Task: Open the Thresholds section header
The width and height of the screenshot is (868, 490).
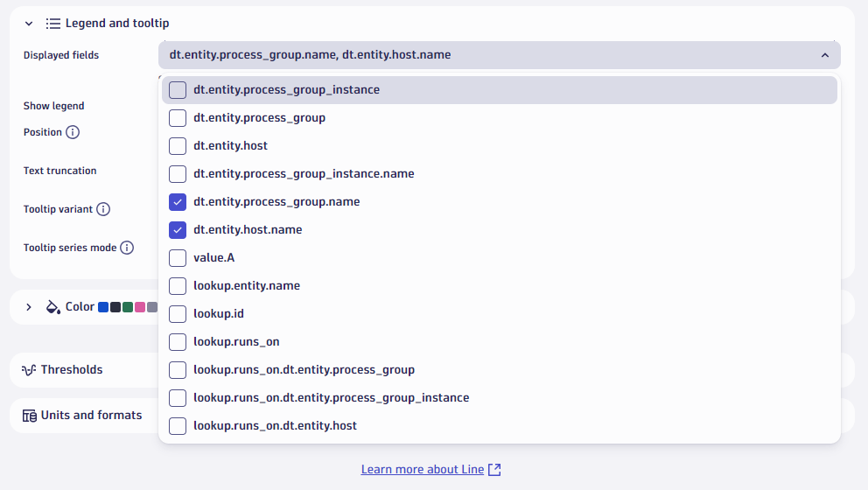Action: tap(72, 370)
